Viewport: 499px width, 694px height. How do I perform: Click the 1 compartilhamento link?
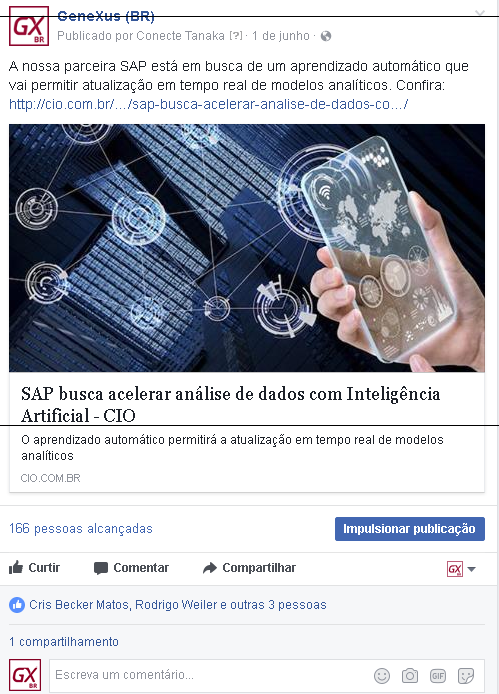point(64,642)
